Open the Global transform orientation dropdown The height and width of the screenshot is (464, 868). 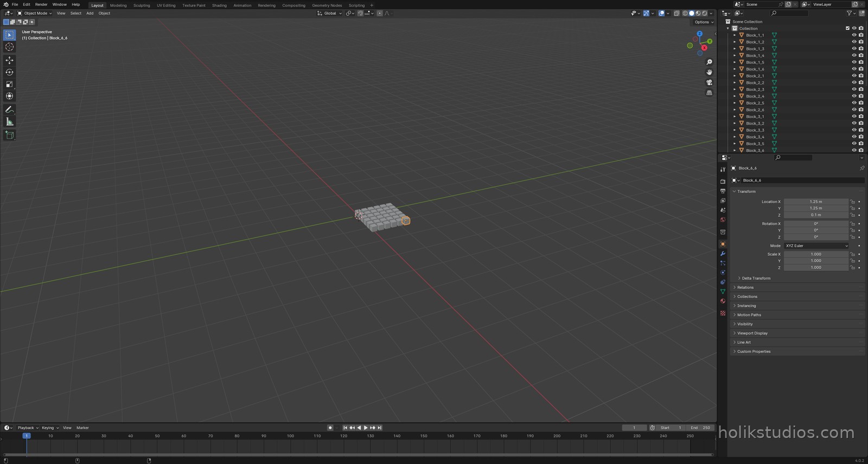click(330, 14)
